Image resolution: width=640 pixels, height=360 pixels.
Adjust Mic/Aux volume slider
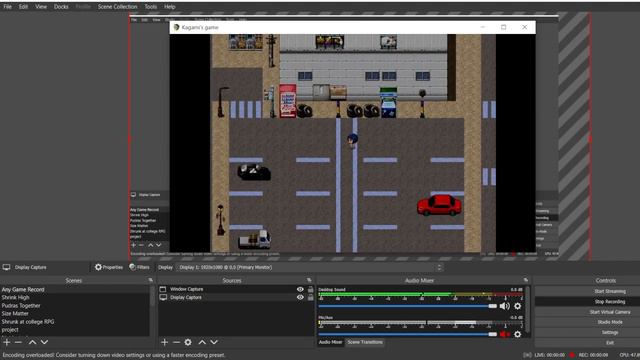pos(408,334)
